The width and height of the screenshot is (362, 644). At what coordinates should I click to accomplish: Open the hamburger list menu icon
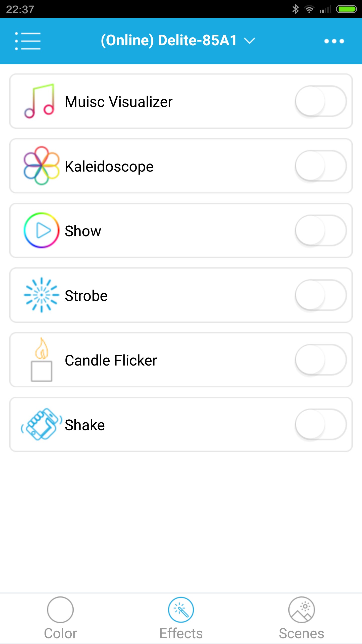click(28, 41)
